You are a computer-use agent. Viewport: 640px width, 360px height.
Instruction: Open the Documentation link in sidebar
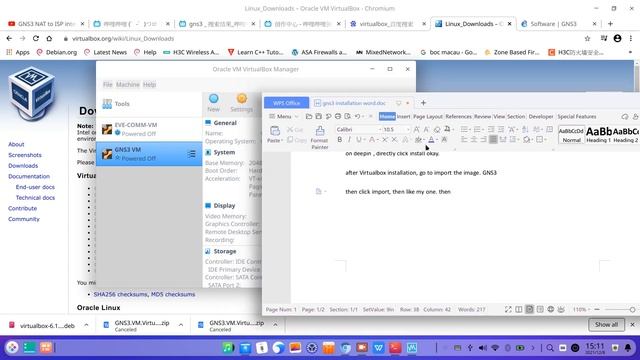(29, 176)
